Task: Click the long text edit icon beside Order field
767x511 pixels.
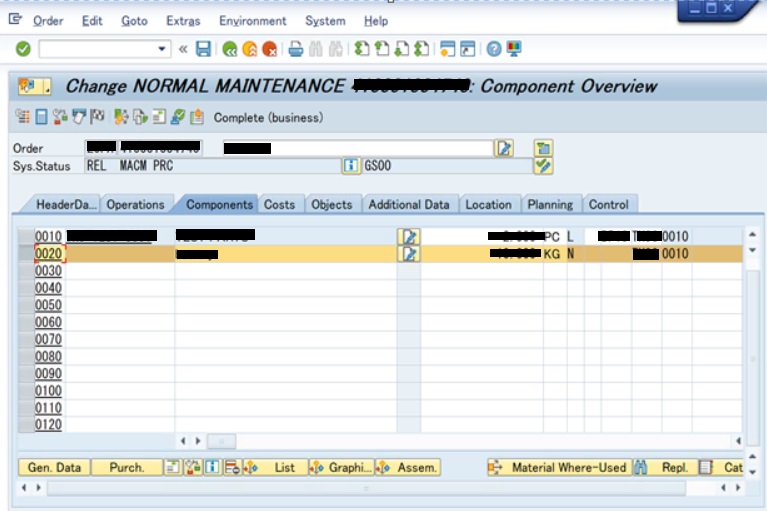Action: coord(505,148)
